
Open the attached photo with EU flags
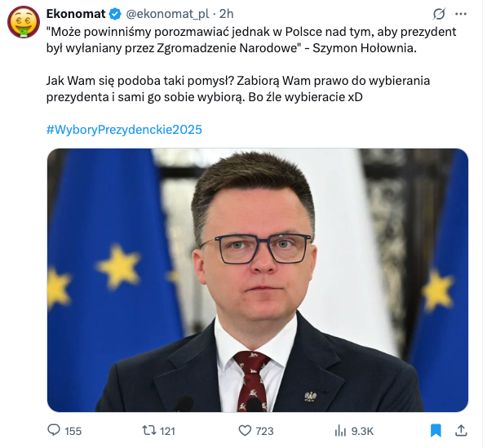[x=258, y=280]
